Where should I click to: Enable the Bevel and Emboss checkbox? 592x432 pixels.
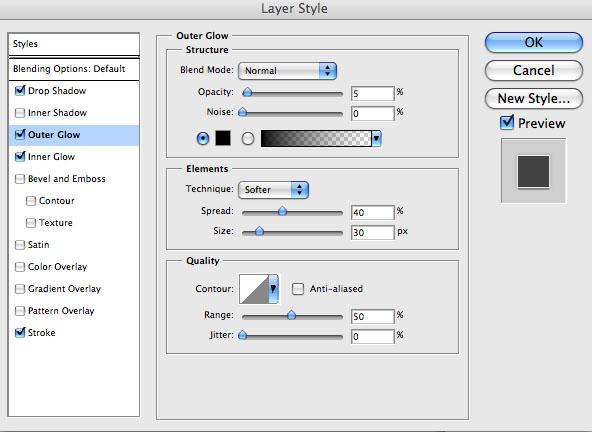[x=20, y=179]
